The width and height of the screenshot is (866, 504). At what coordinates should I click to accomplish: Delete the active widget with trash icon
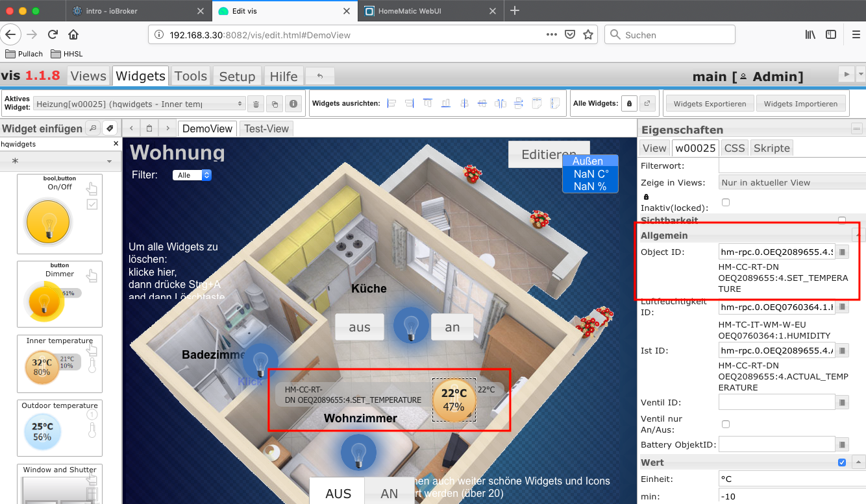tap(256, 104)
